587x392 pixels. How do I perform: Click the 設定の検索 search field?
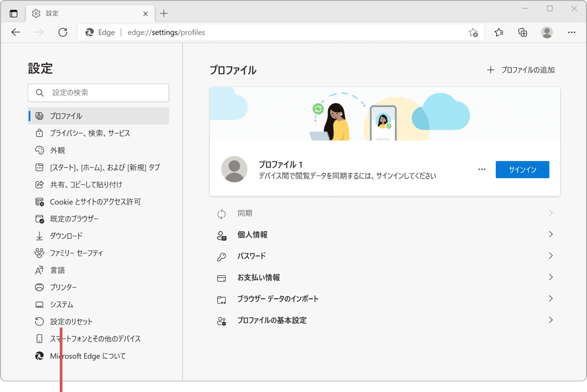[98, 92]
